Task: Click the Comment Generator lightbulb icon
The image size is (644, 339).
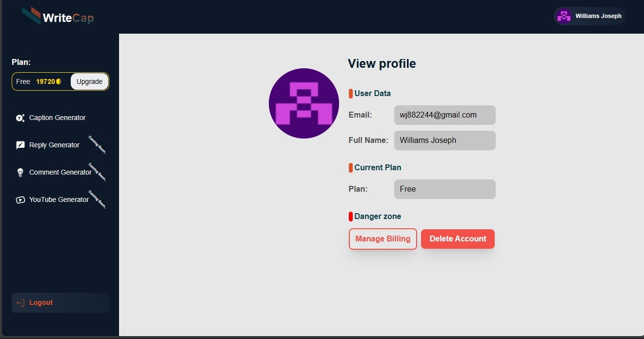Action: 20,172
